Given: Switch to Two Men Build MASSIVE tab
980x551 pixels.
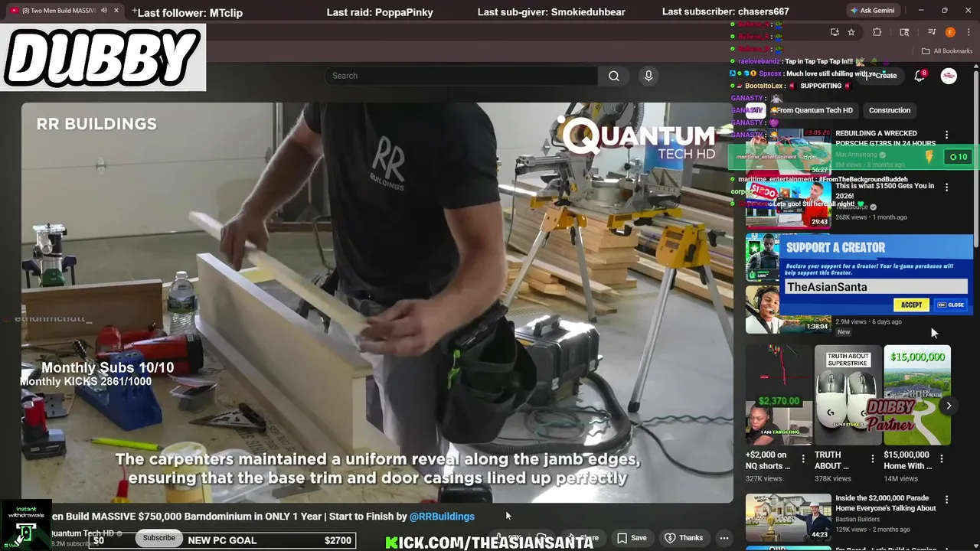Looking at the screenshot, I should pos(64,11).
